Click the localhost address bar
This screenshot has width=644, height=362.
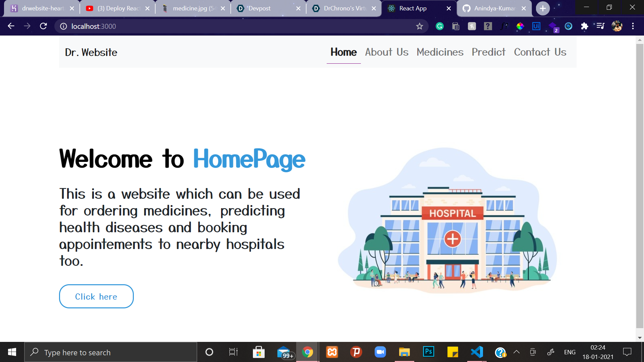(235, 26)
